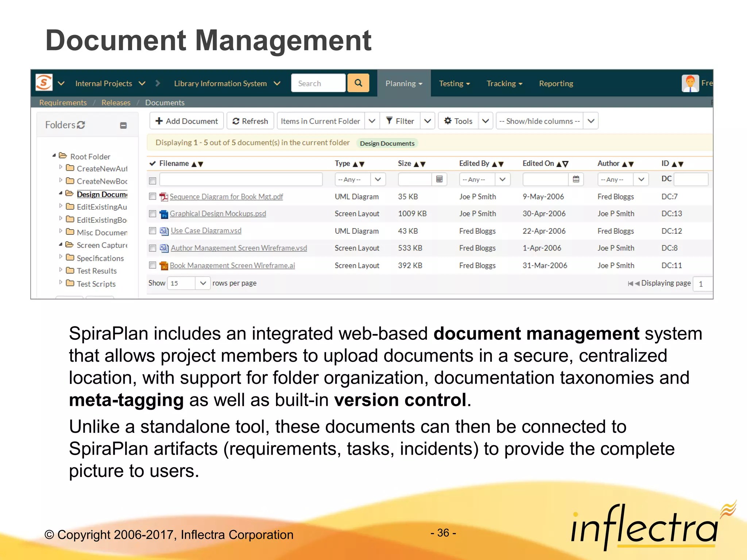Go to first page pagination icon

click(x=630, y=284)
